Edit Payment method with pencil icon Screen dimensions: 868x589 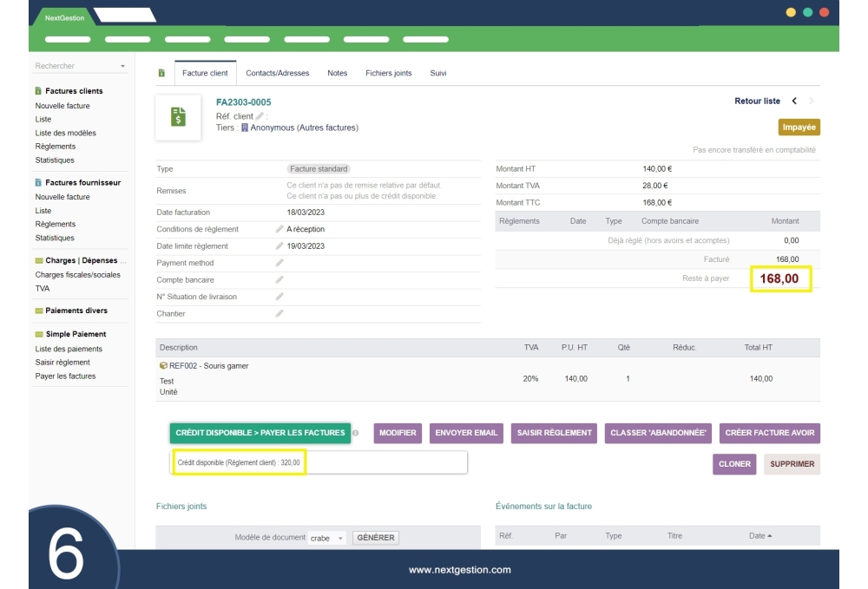(x=279, y=263)
